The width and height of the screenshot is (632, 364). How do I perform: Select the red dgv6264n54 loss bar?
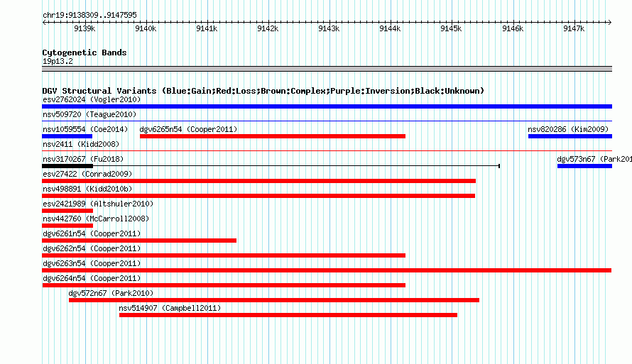224,285
